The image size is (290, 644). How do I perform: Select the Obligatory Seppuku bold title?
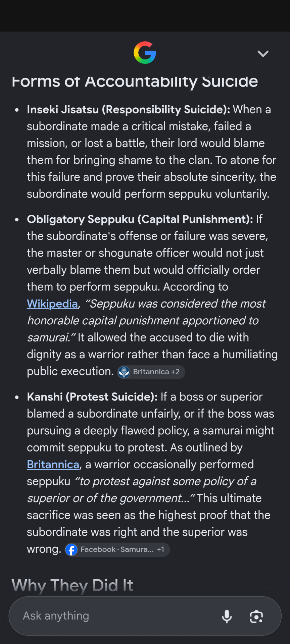coord(140,219)
